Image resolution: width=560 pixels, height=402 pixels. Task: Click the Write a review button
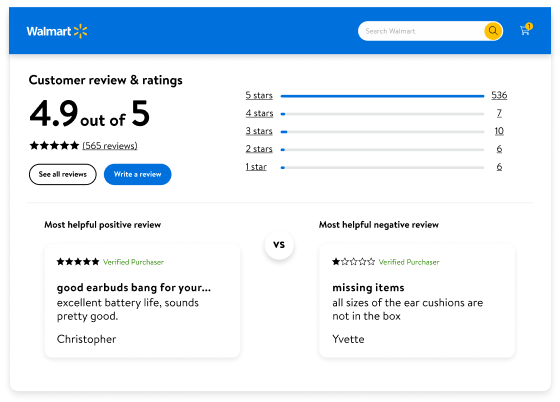[x=138, y=174]
